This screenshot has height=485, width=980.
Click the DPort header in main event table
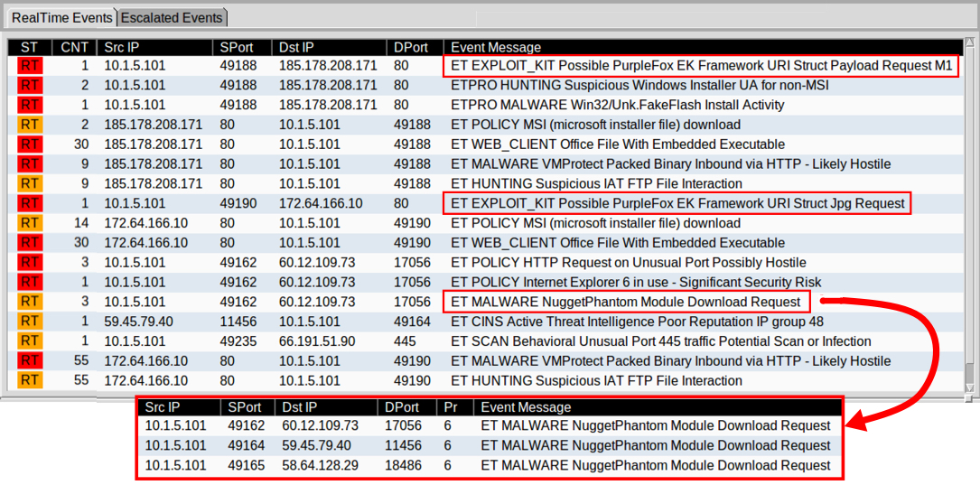pyautogui.click(x=415, y=47)
